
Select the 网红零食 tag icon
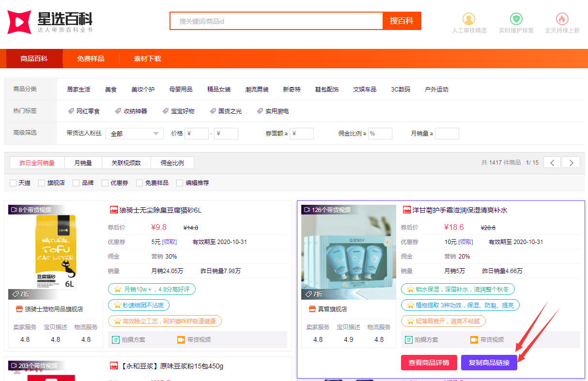tap(71, 111)
